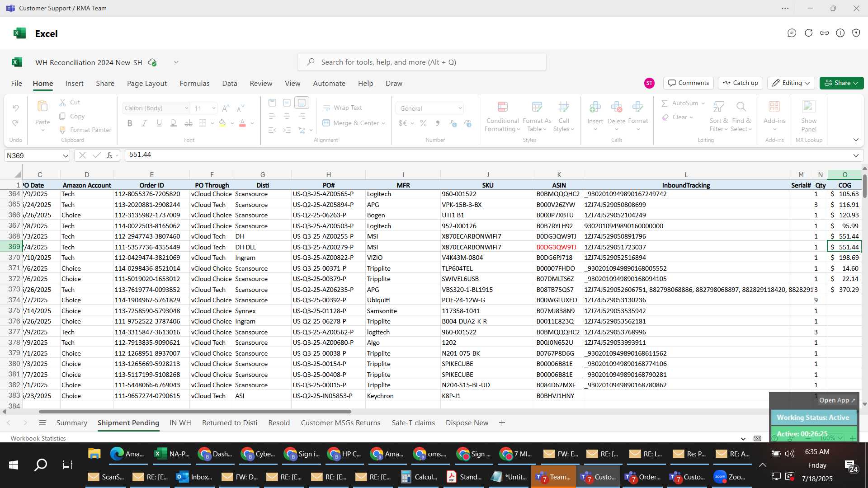Viewport: 868px width, 488px height.
Task: Select Top Align icon
Action: tap(272, 103)
